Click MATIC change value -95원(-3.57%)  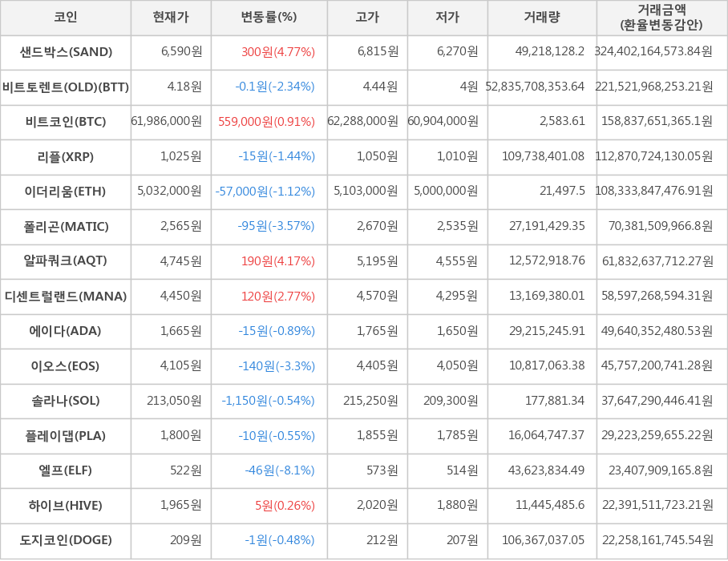277,226
